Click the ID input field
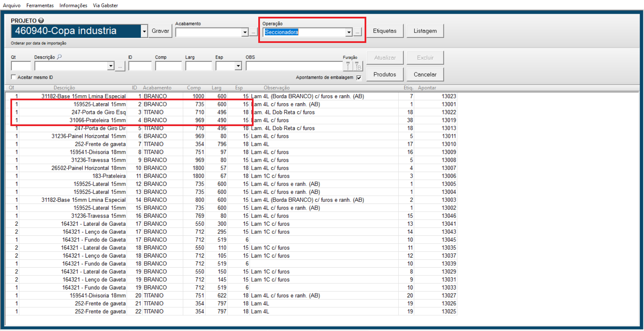The height and width of the screenshot is (331, 644). [x=140, y=66]
